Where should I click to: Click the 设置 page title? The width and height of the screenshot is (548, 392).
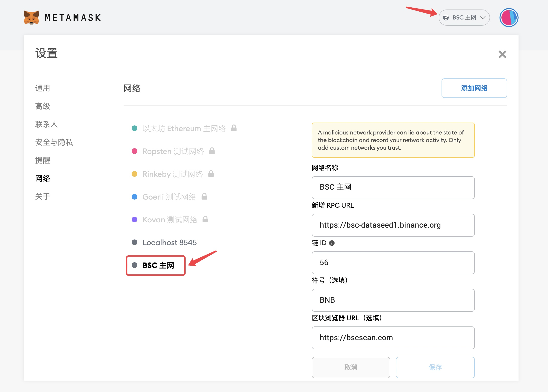pyautogui.click(x=46, y=53)
